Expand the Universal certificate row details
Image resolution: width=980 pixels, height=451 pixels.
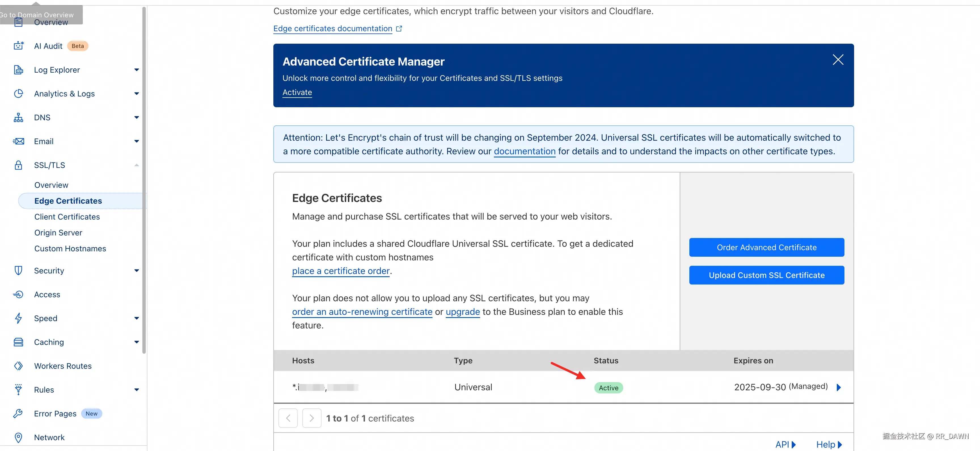(x=839, y=387)
